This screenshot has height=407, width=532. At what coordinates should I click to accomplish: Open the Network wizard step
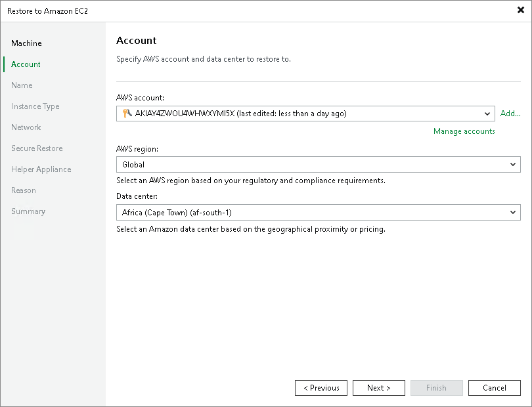coord(26,127)
